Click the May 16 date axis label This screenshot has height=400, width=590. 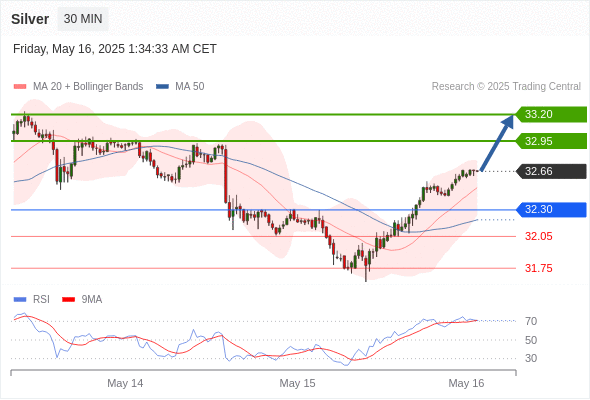click(466, 383)
